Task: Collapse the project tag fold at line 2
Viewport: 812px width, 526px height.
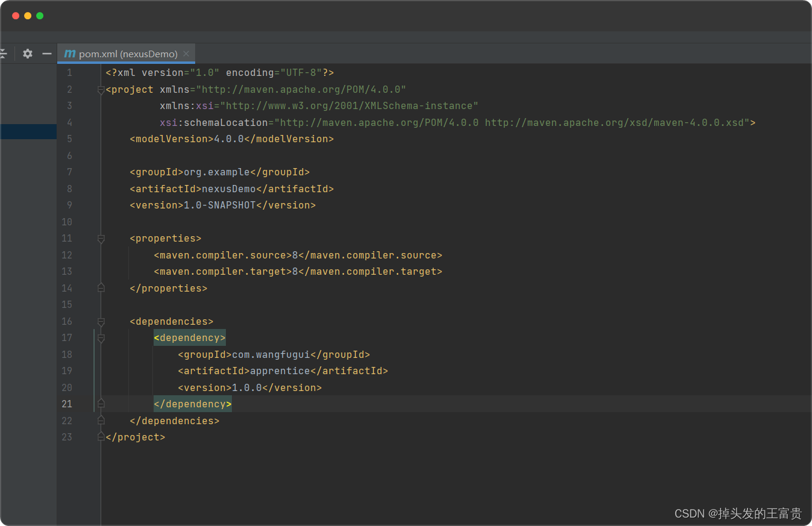Action: (101, 90)
